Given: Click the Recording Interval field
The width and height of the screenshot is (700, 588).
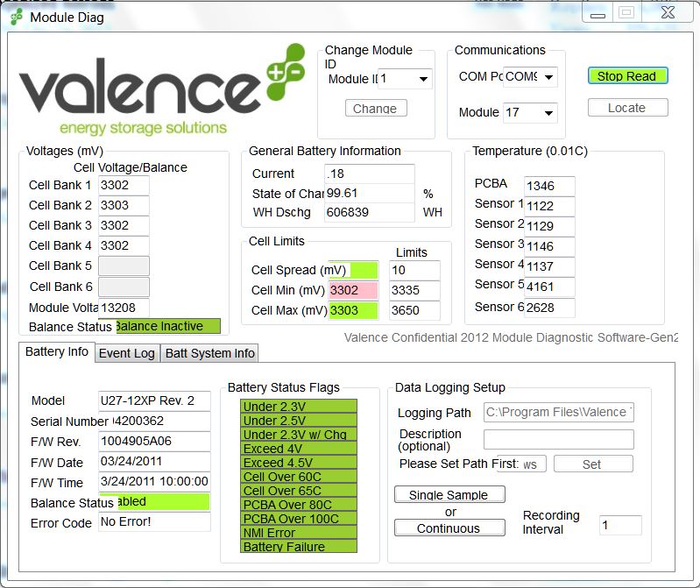Looking at the screenshot, I should click(620, 525).
